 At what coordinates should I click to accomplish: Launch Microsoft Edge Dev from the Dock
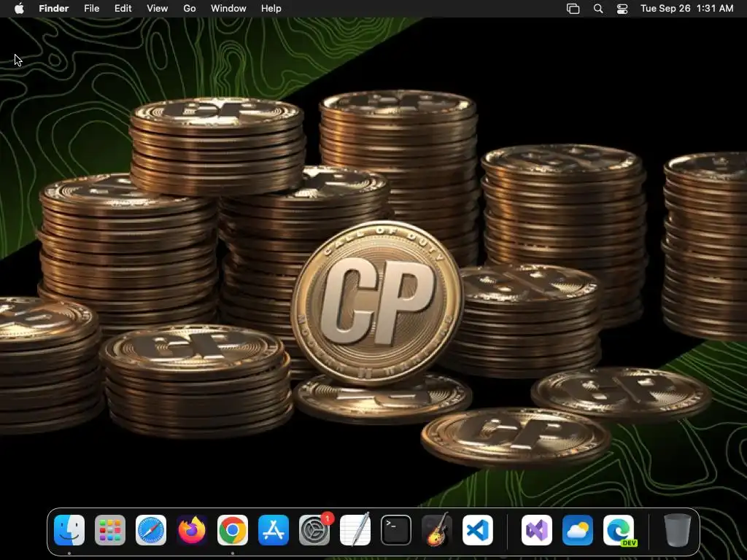(619, 530)
